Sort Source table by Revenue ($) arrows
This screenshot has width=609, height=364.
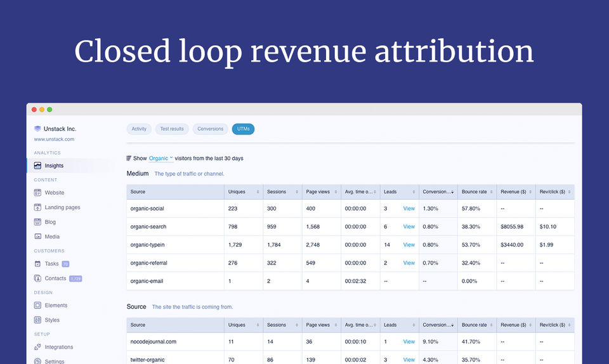[530, 325]
